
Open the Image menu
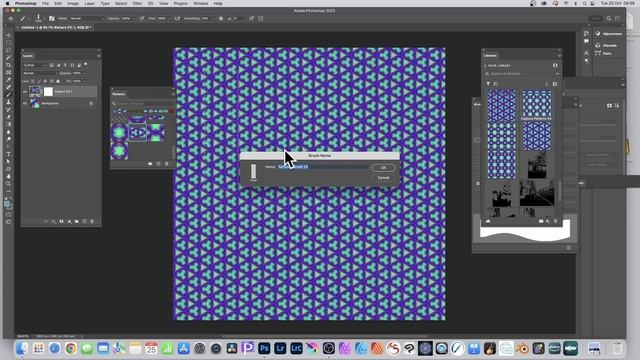click(73, 3)
